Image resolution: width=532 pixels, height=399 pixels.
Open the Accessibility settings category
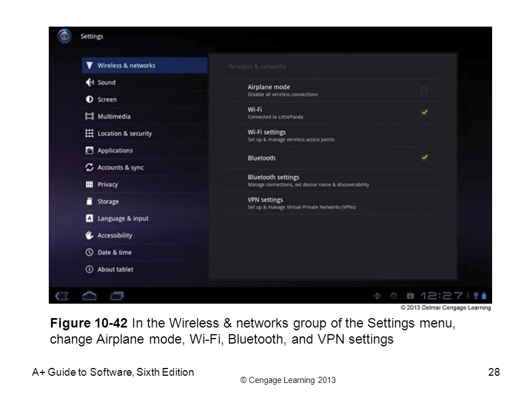tap(145, 235)
